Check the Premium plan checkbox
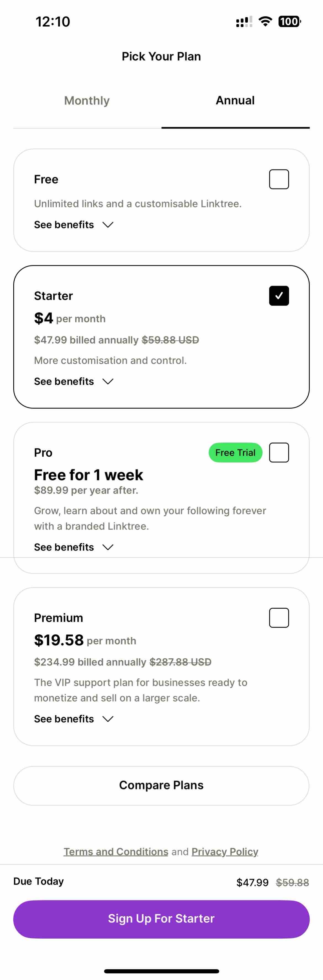The width and height of the screenshot is (323, 980). pyautogui.click(x=279, y=618)
